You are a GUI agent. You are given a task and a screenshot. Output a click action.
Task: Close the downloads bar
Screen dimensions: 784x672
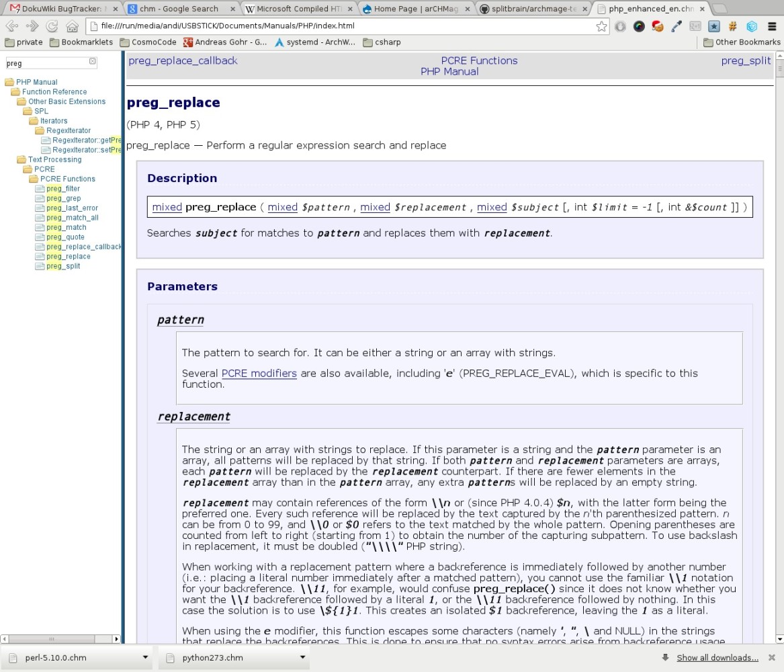[x=771, y=657]
